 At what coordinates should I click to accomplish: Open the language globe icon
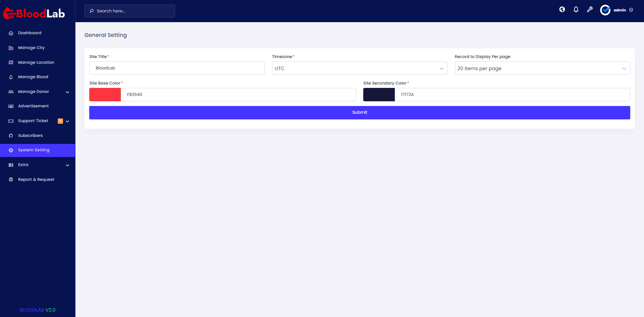pyautogui.click(x=562, y=9)
